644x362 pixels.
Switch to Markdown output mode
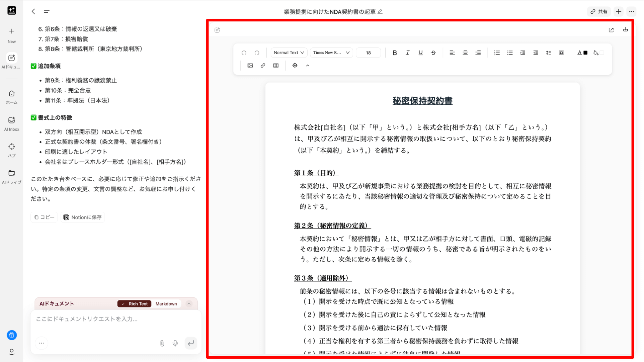166,304
